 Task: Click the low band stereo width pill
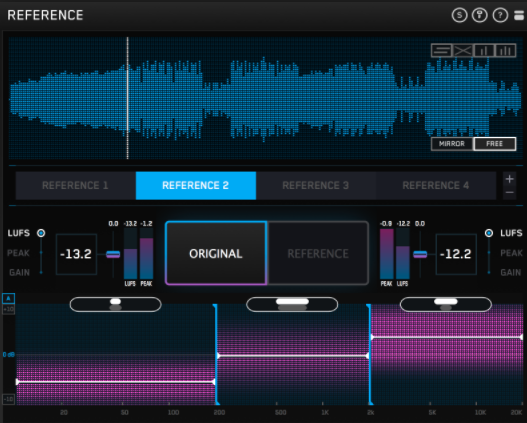click(116, 304)
